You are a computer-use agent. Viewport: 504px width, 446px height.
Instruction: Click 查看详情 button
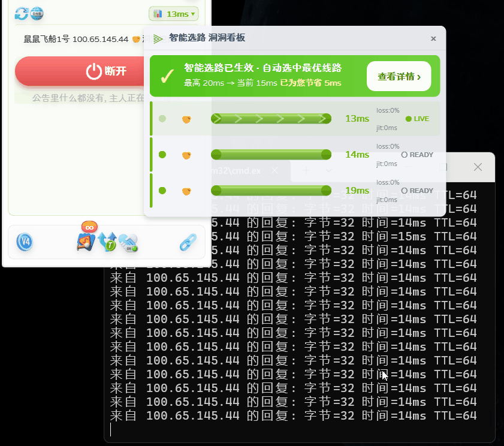pos(399,77)
